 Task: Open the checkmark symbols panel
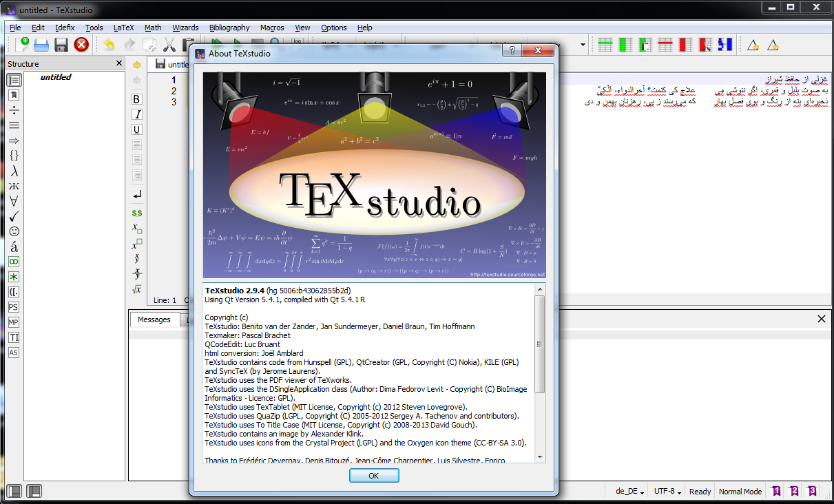[x=14, y=216]
